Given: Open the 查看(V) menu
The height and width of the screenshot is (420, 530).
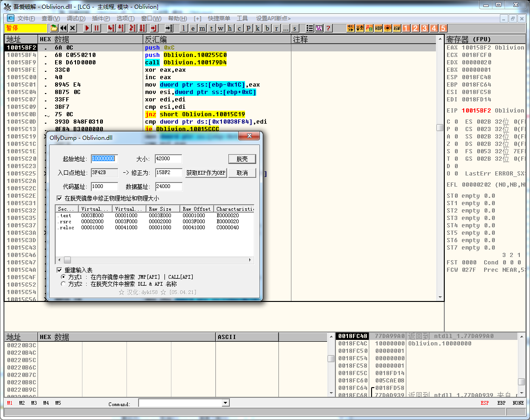Looking at the screenshot, I should point(50,18).
